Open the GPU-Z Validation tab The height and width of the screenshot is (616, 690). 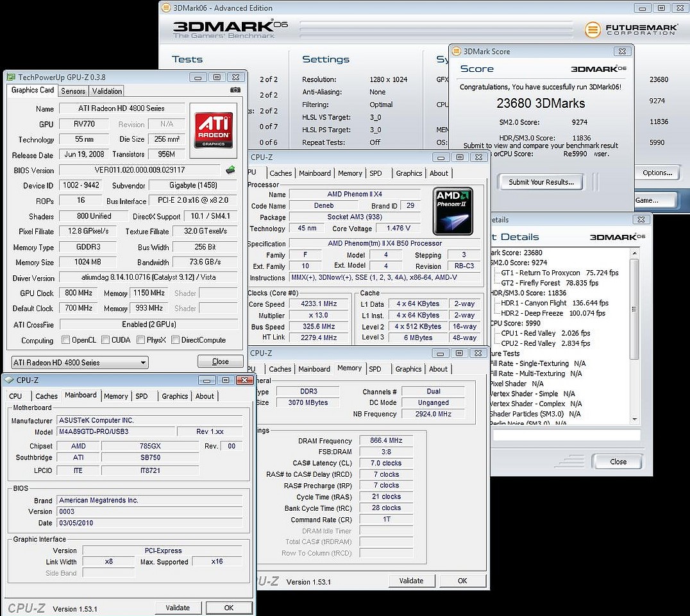click(x=106, y=91)
